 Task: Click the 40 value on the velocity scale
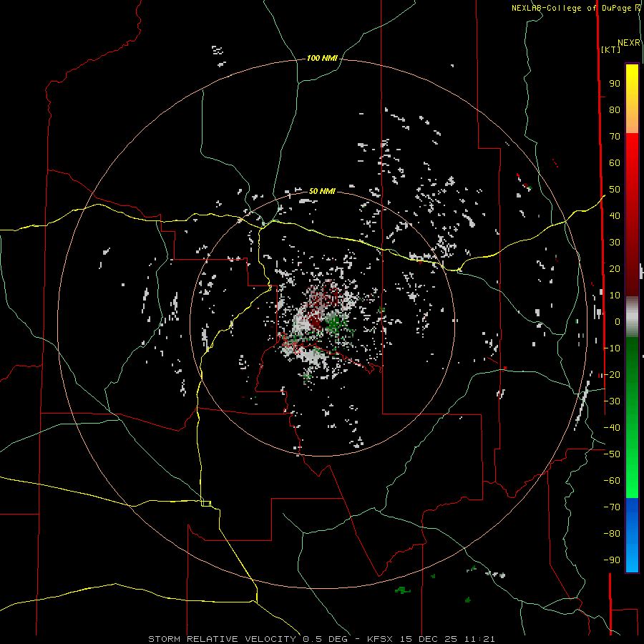[x=615, y=216]
